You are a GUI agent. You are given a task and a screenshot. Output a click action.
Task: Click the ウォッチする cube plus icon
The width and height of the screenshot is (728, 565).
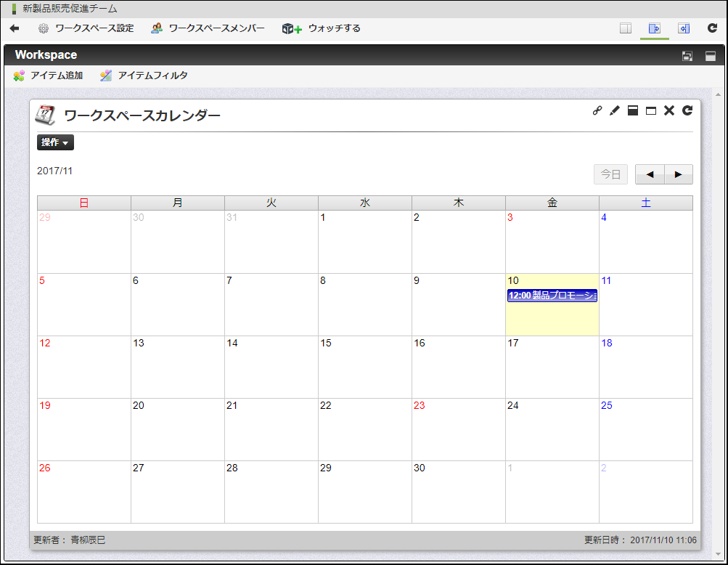[x=292, y=29]
